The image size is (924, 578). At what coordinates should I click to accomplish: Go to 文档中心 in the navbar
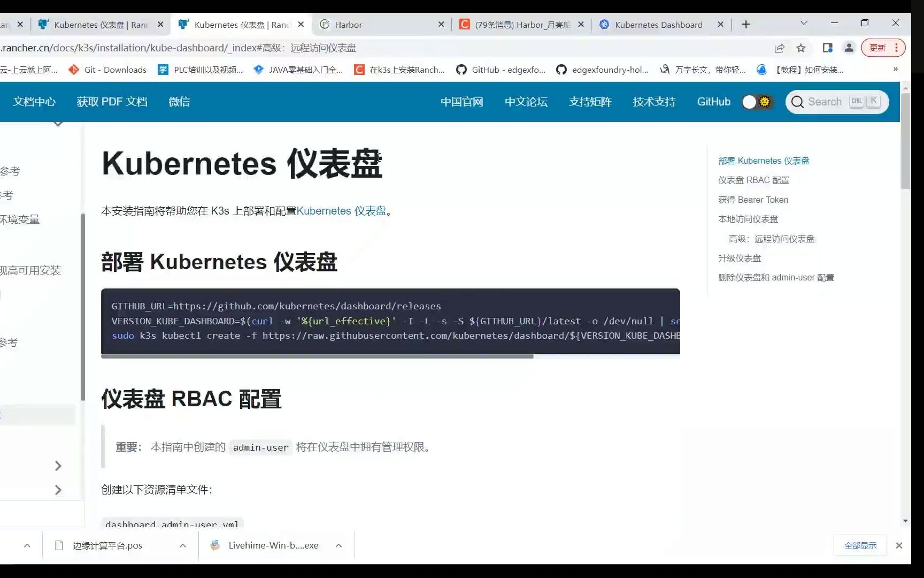pos(34,102)
